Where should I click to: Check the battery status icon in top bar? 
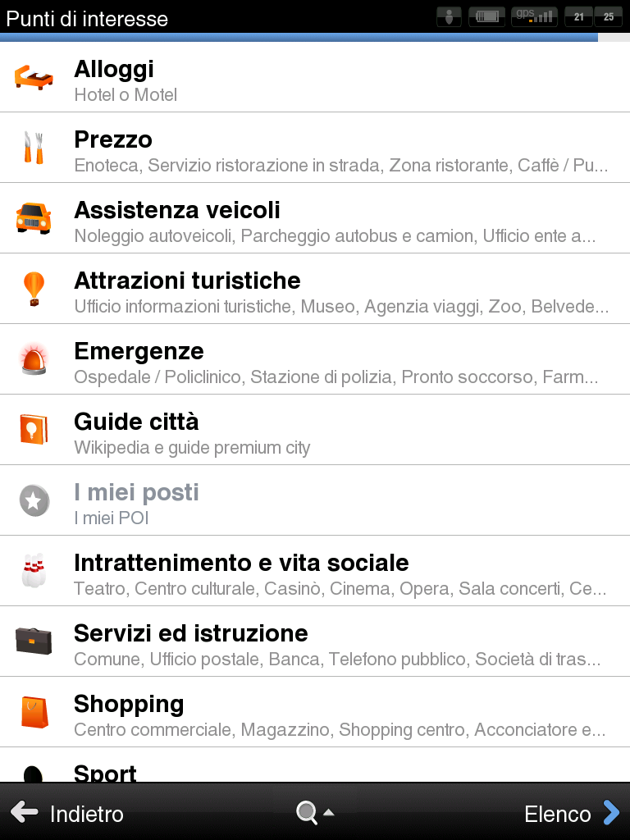(x=487, y=16)
